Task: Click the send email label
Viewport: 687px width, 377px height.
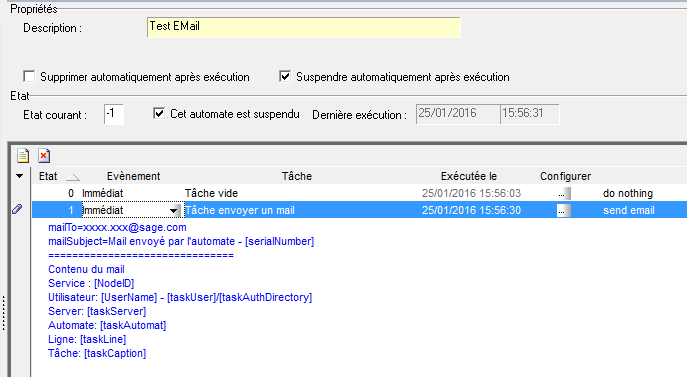Action: (x=629, y=210)
